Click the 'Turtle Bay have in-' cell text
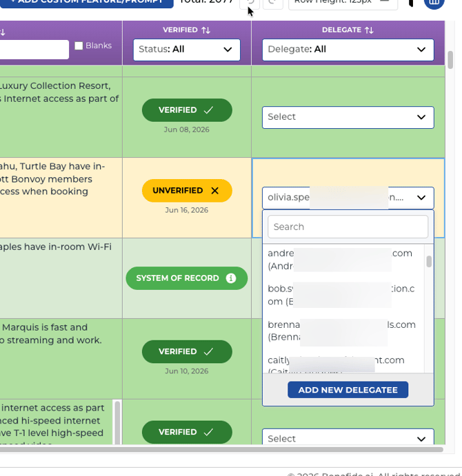This screenshot has height=476, width=462. [62, 166]
